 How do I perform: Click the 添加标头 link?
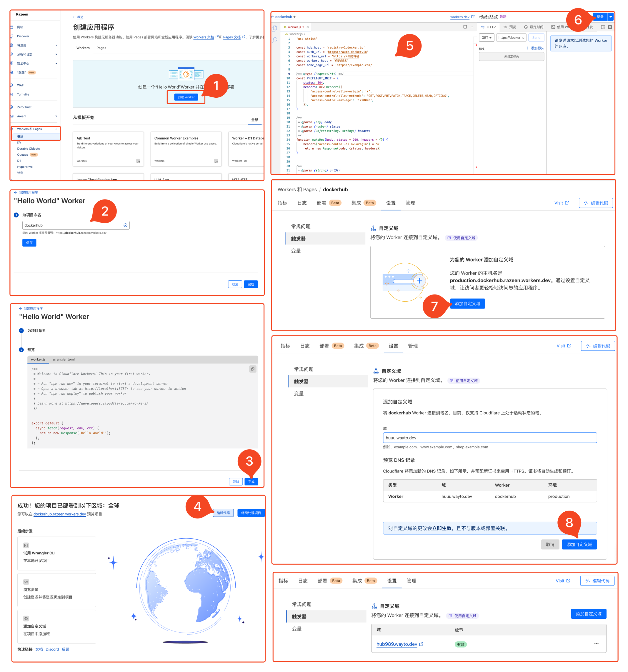click(535, 48)
